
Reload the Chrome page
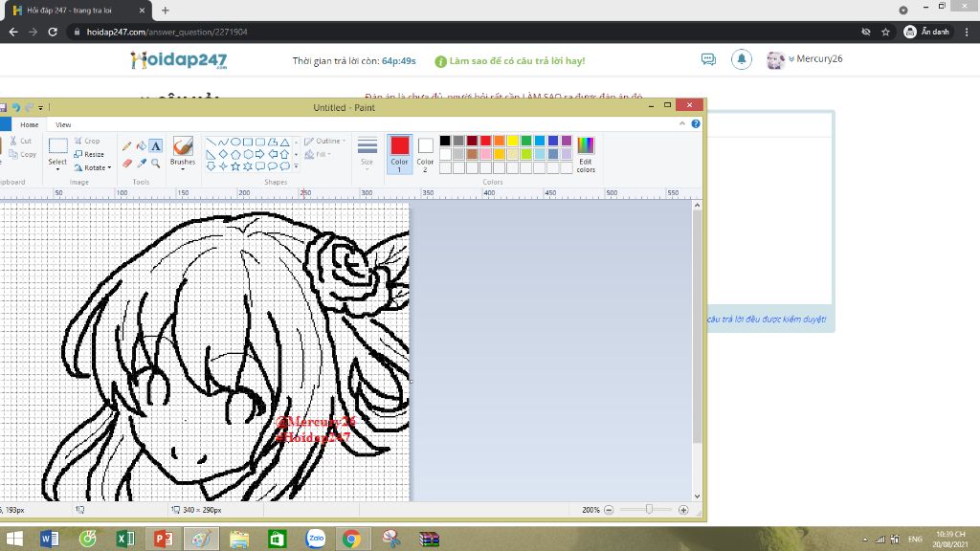(x=53, y=32)
